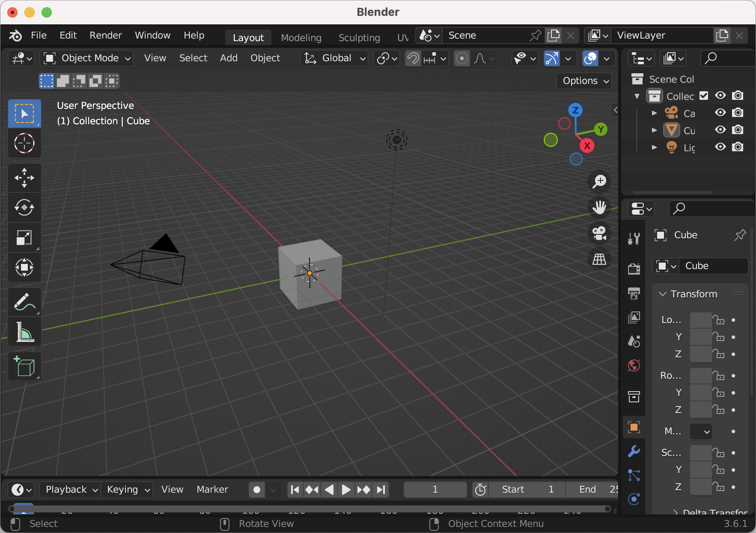Screen dimensions: 756x533
Task: Toggle proportional editing button
Action: tap(461, 58)
